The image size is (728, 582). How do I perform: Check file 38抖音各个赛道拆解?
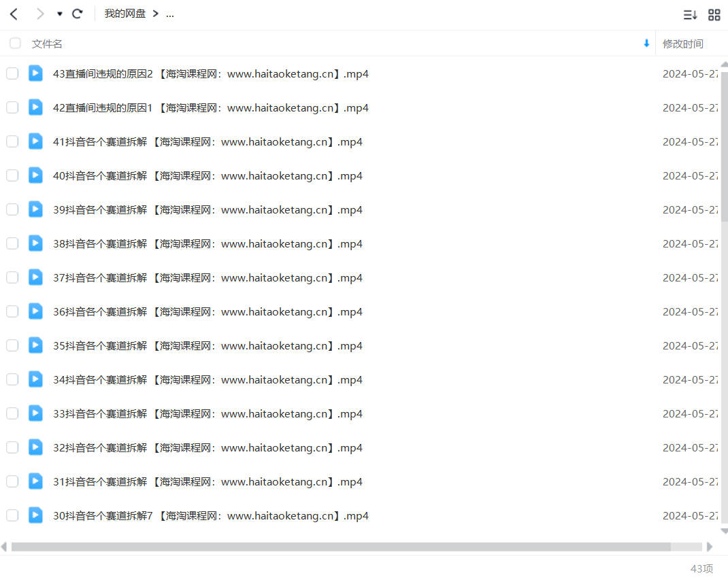pos(12,243)
